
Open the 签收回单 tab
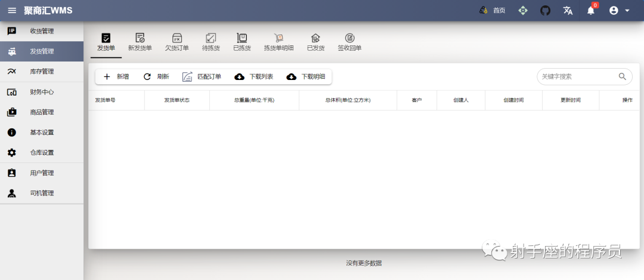(349, 43)
